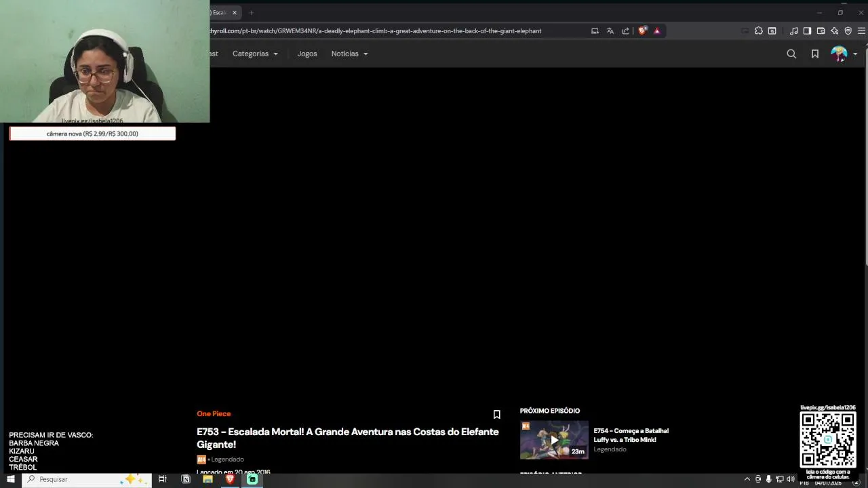
Task: Open the network tray icon
Action: click(779, 479)
